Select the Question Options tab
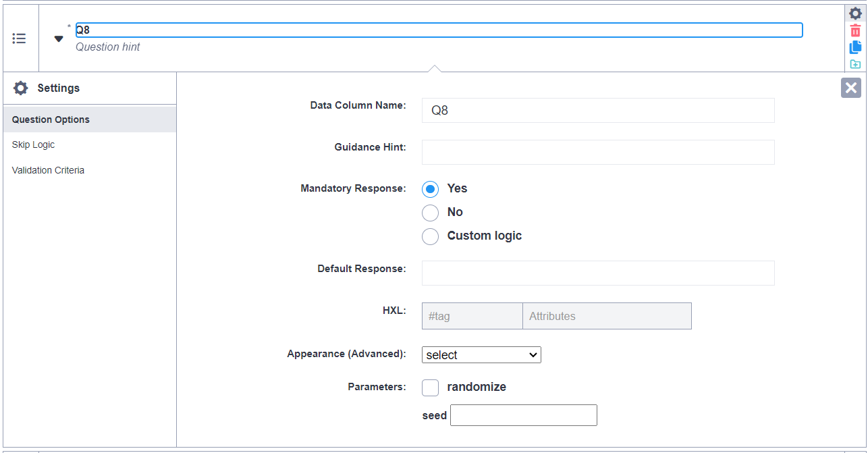This screenshot has height=453, width=868. (x=89, y=119)
